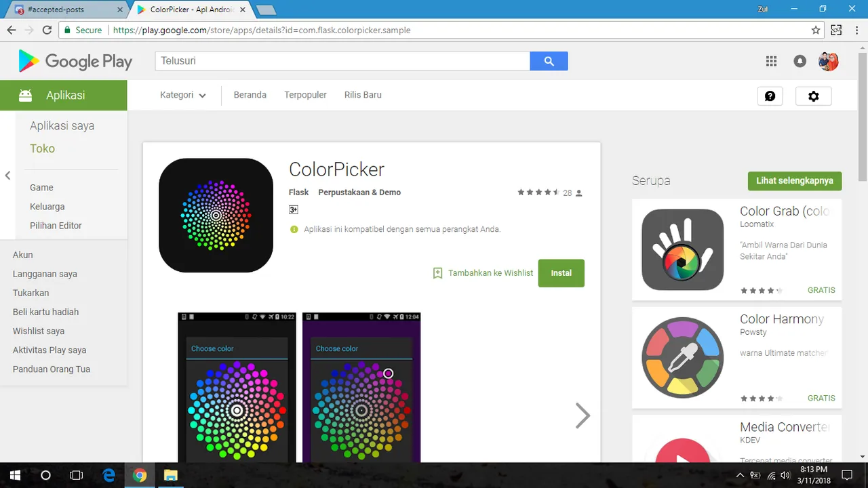Click the Chrome icon in the taskbar
This screenshot has width=868, height=488.
(x=140, y=475)
